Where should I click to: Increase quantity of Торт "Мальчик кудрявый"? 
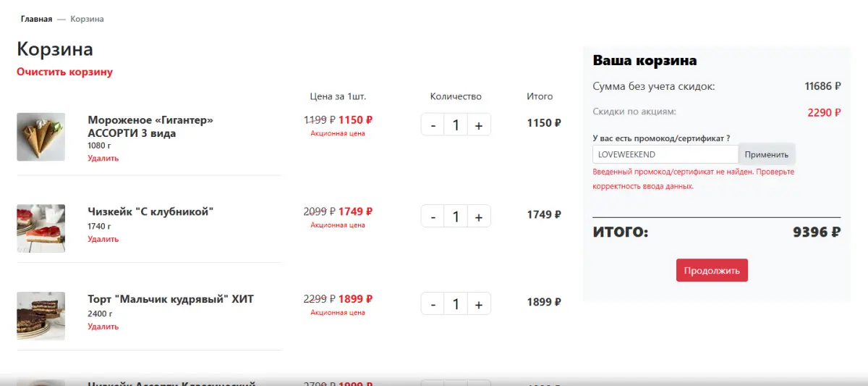pyautogui.click(x=479, y=303)
